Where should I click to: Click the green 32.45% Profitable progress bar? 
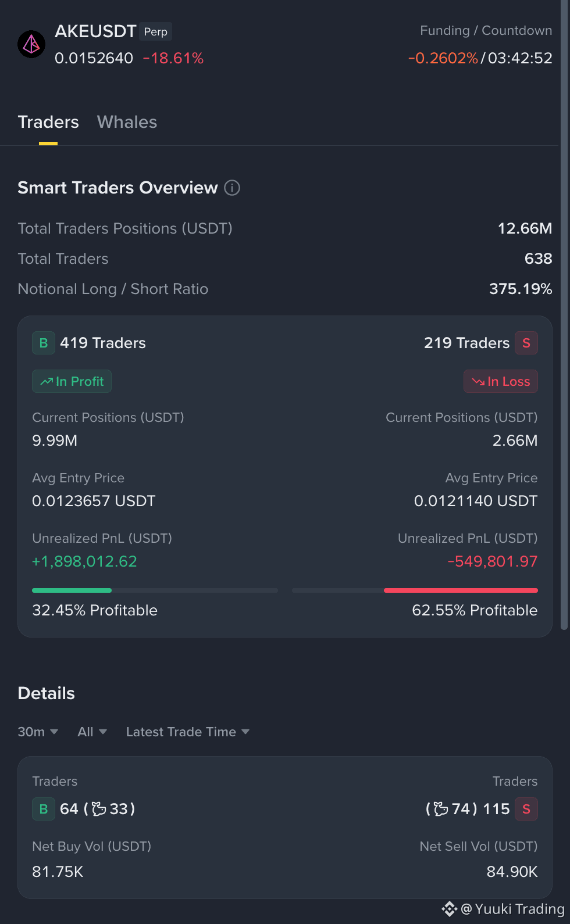(72, 590)
